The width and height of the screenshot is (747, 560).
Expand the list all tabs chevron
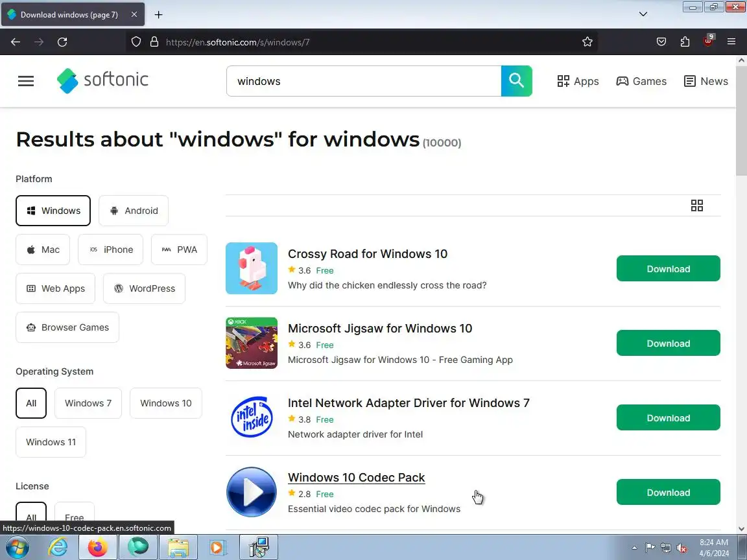[x=643, y=14]
